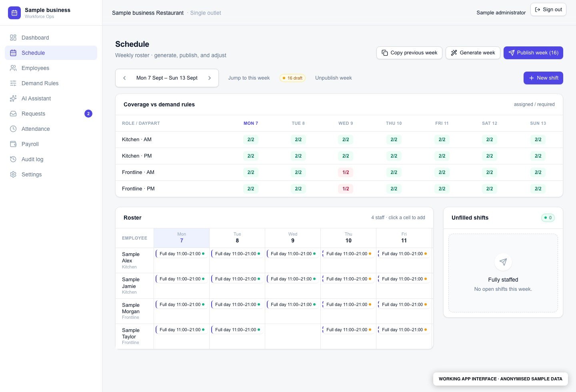Click the 16 draft status badge
576x392 pixels.
pos(292,78)
